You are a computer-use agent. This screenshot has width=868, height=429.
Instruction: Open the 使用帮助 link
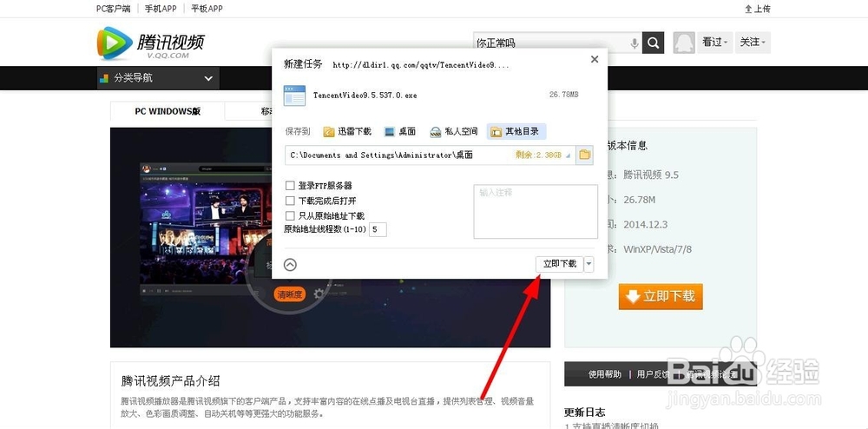click(604, 375)
